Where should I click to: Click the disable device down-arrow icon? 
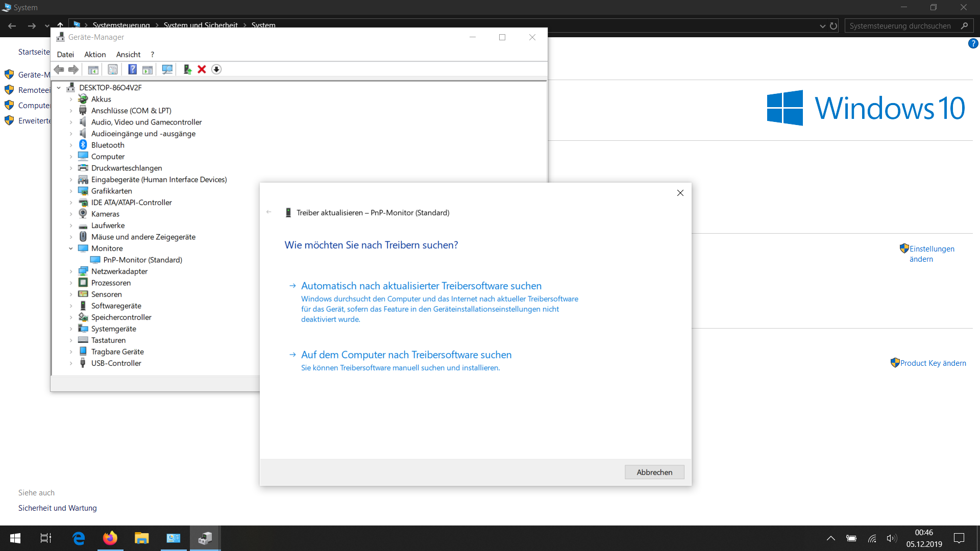pyautogui.click(x=216, y=69)
